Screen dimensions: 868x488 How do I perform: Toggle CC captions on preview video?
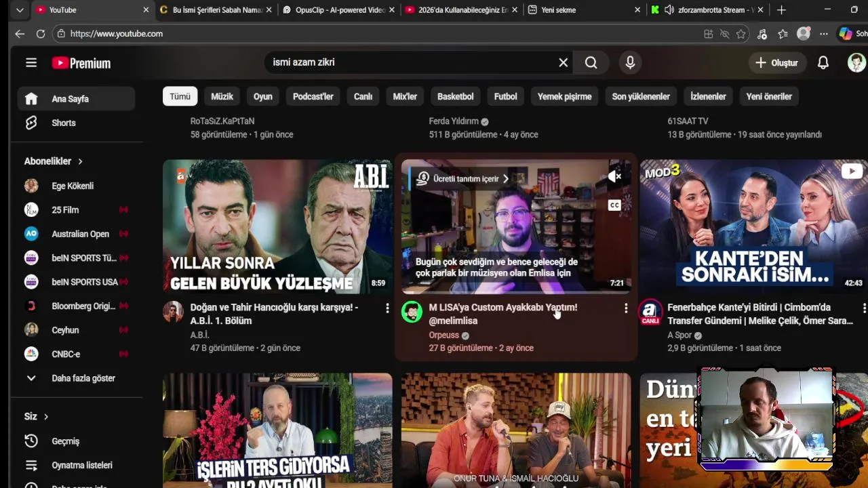tap(614, 205)
